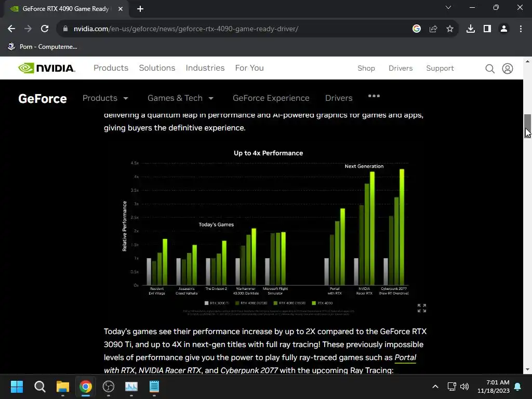Open OBS Studio from the taskbar
Screen dimensions: 532x399
click(x=108, y=387)
